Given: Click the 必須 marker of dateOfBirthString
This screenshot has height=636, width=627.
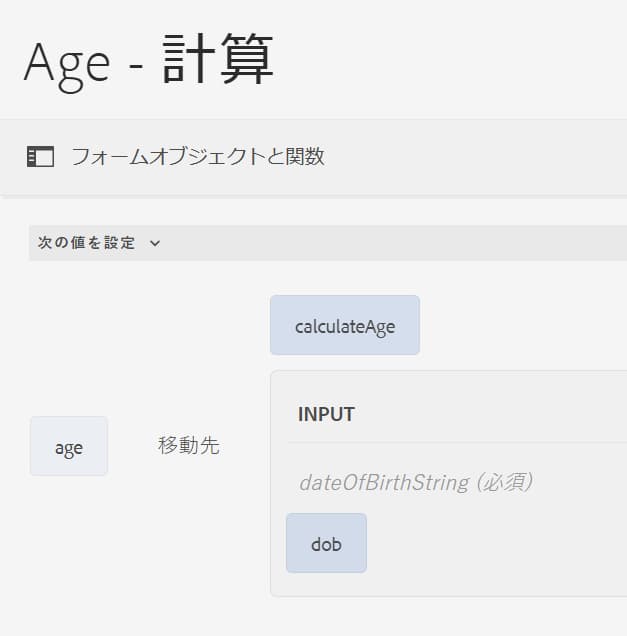Looking at the screenshot, I should coord(505,482).
